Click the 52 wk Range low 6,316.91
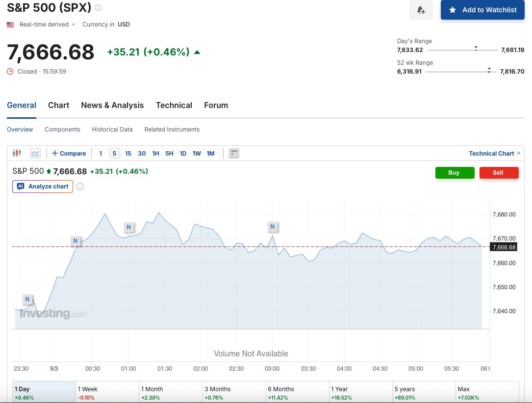 [x=409, y=71]
